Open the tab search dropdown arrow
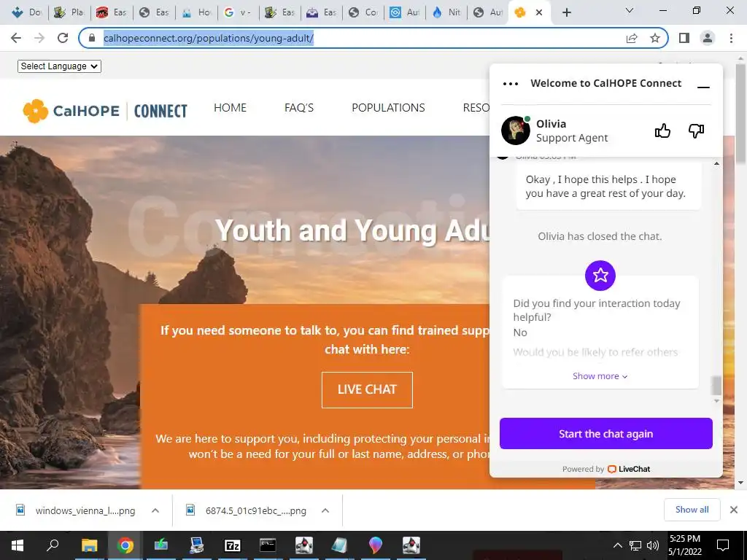Viewport: 747px width, 560px height. [629, 10]
